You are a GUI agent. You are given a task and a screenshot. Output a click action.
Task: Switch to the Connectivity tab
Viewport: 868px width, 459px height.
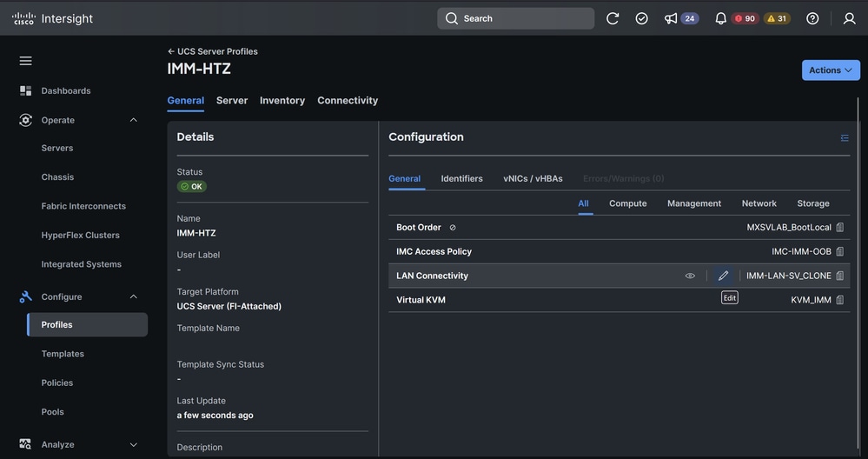coord(348,100)
